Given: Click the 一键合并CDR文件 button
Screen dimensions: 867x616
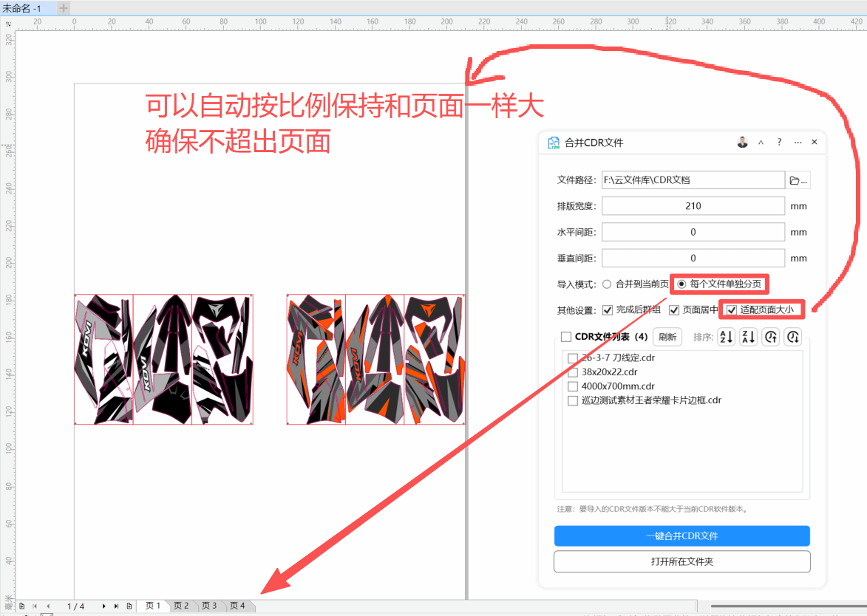Looking at the screenshot, I should (681, 535).
